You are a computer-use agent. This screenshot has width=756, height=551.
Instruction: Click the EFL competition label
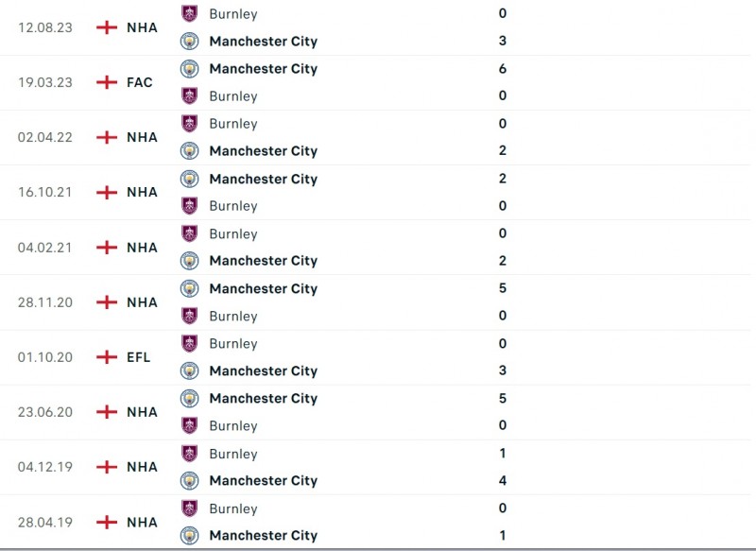(x=139, y=357)
